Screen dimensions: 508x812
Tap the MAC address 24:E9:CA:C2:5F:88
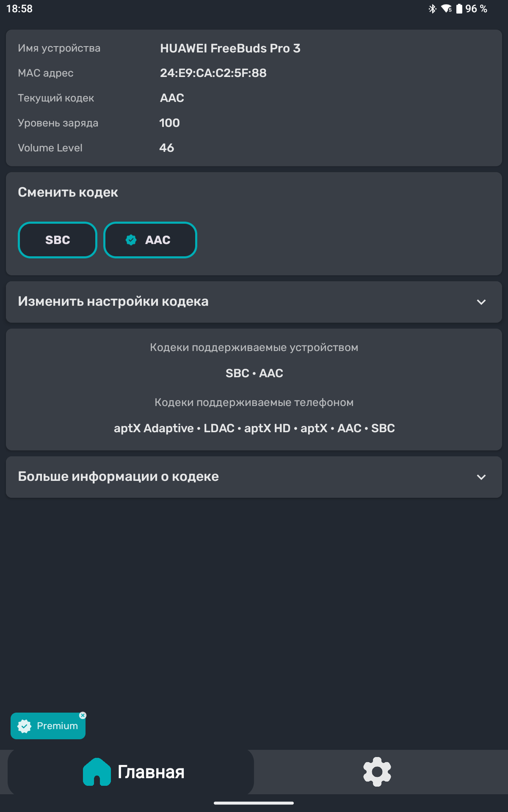coord(213,73)
